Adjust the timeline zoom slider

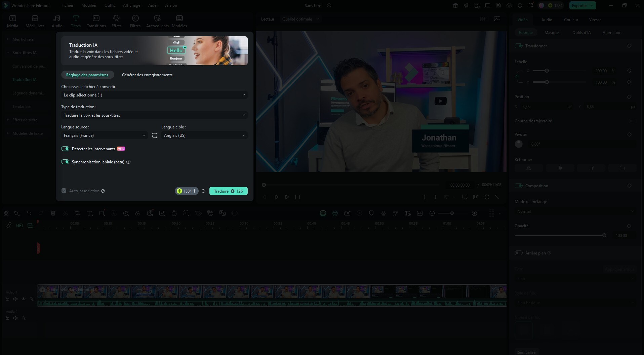[452, 213]
